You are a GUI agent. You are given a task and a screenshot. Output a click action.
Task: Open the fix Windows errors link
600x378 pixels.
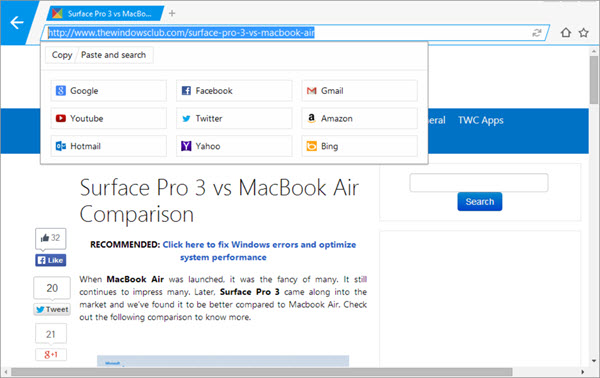pyautogui.click(x=259, y=251)
